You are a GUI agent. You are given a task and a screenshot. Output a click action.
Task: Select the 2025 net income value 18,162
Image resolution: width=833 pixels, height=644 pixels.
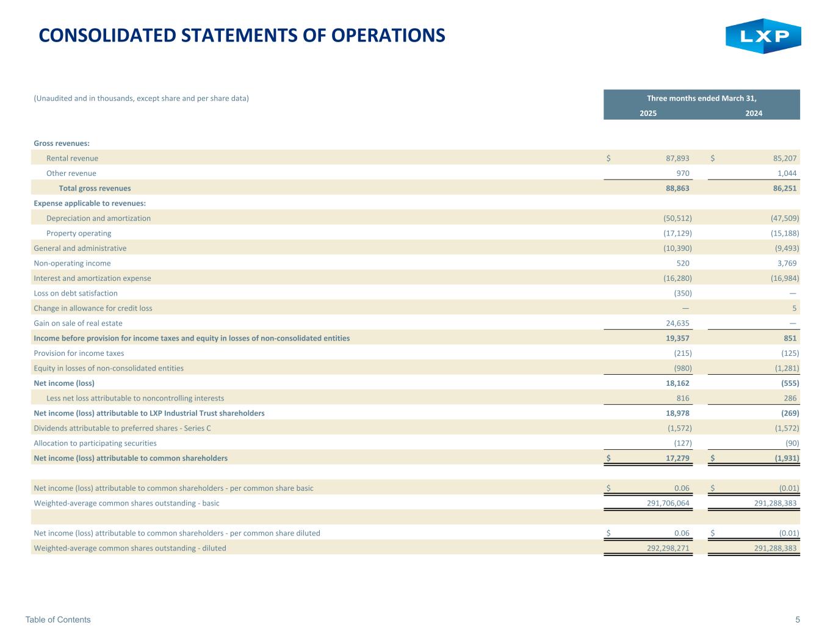coord(677,383)
